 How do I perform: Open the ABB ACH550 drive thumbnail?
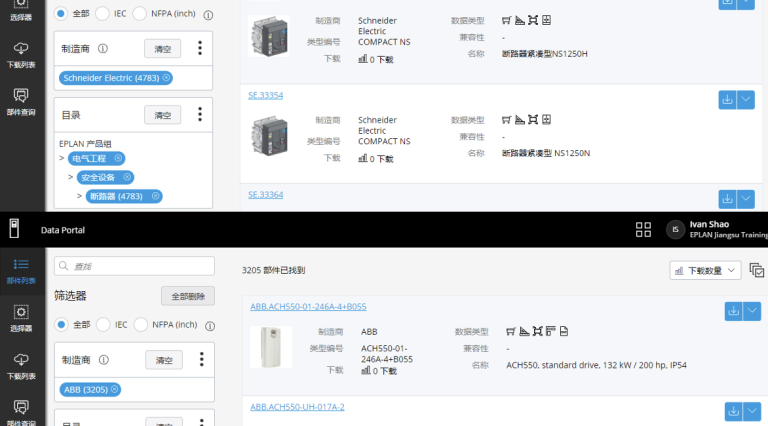coord(270,347)
